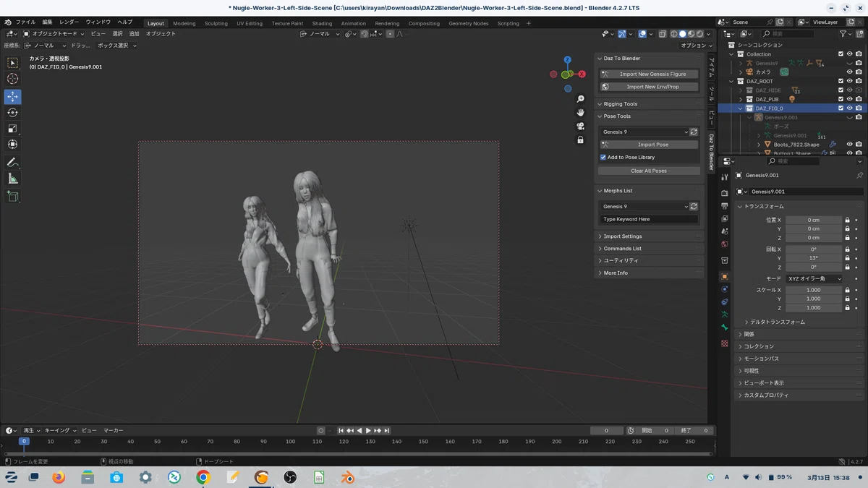Select the Move tool
Viewport: 868px width, 488px height.
click(12, 96)
